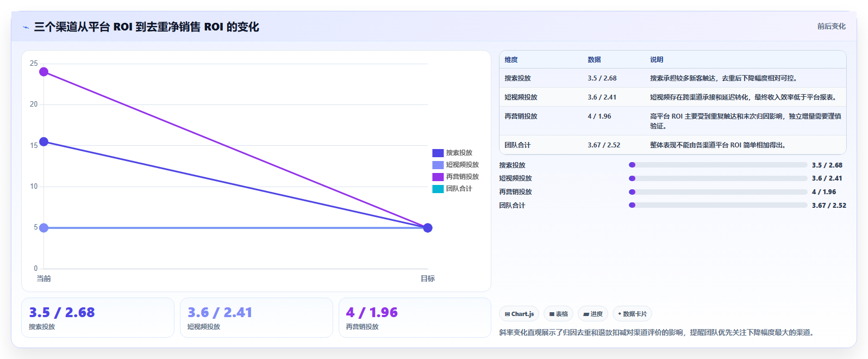Click the 说明 table column header
Screen dimensions: 868x359
coord(657,60)
